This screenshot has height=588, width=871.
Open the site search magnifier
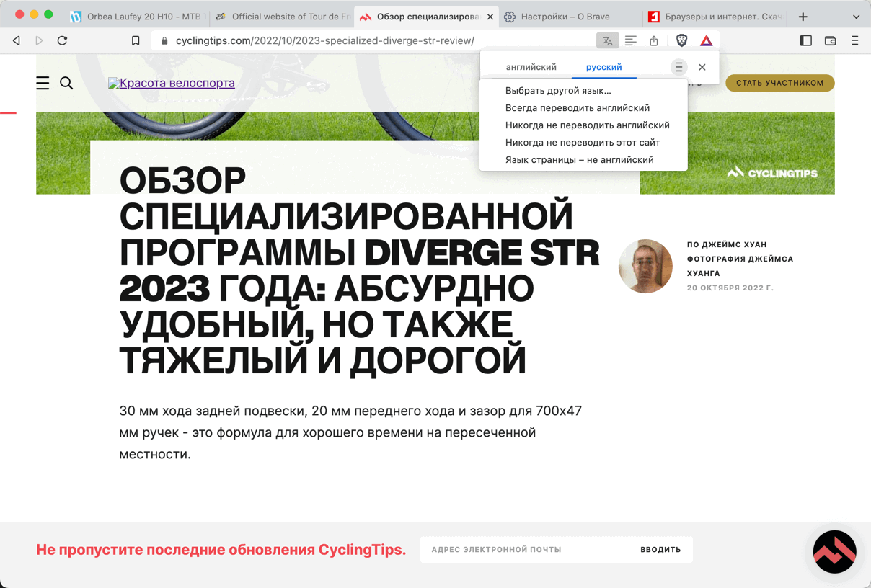click(66, 83)
